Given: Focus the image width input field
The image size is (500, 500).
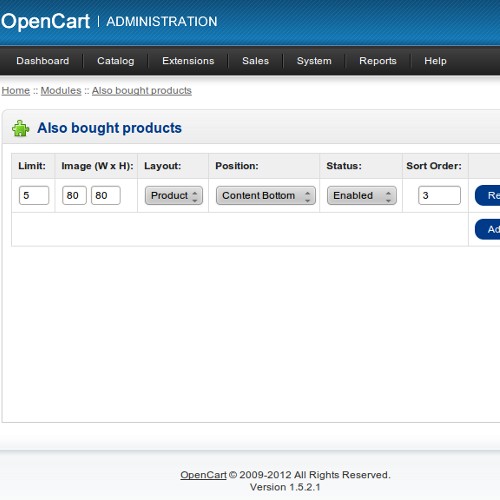Looking at the screenshot, I should click(74, 195).
